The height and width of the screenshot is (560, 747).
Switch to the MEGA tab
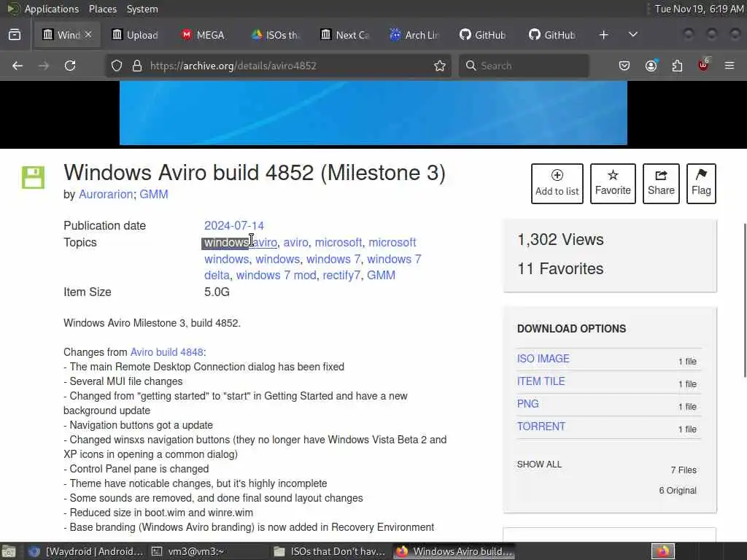point(204,35)
